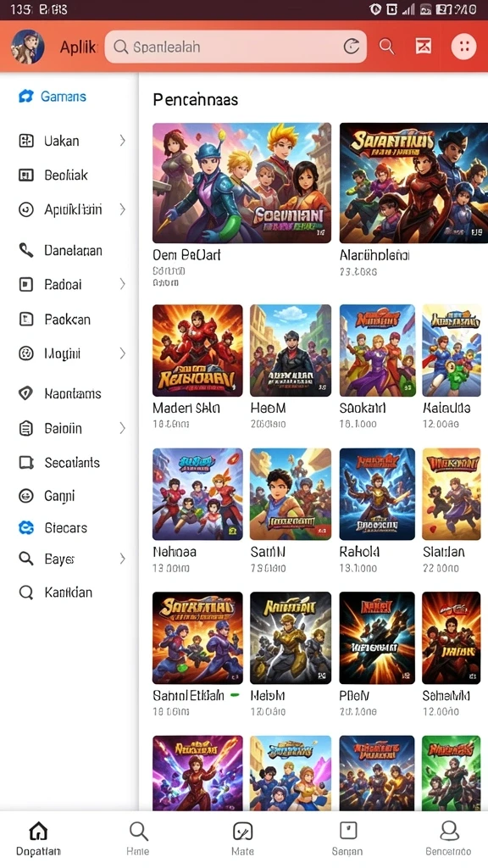The image size is (488, 868).
Task: Switch to the Mate tab
Action: [x=242, y=838]
